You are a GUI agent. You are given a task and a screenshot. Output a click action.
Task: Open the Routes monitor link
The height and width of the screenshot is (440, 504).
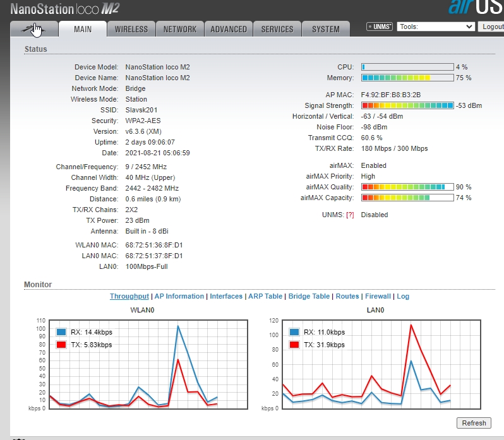347,296
